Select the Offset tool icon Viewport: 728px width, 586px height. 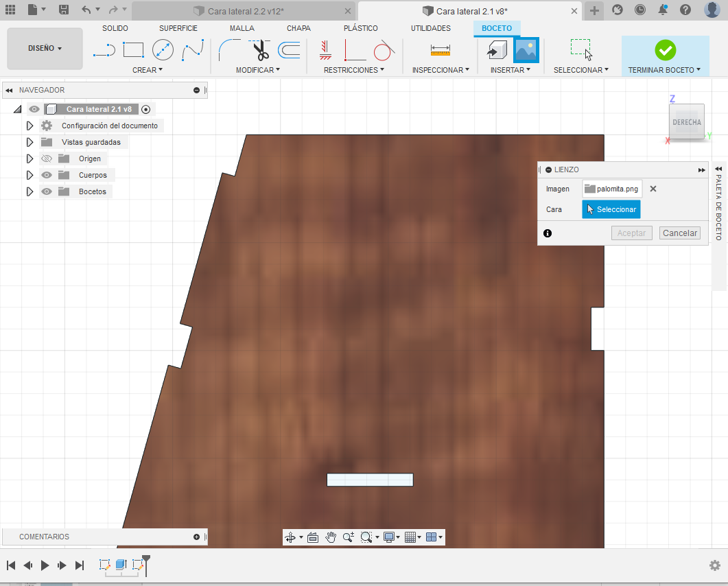pos(290,50)
